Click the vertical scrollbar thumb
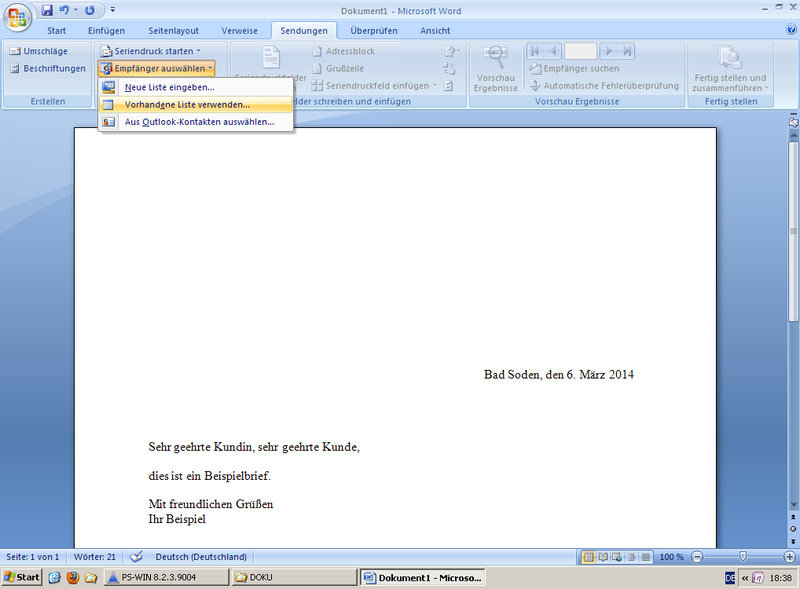This screenshot has height=589, width=800. 793,231
